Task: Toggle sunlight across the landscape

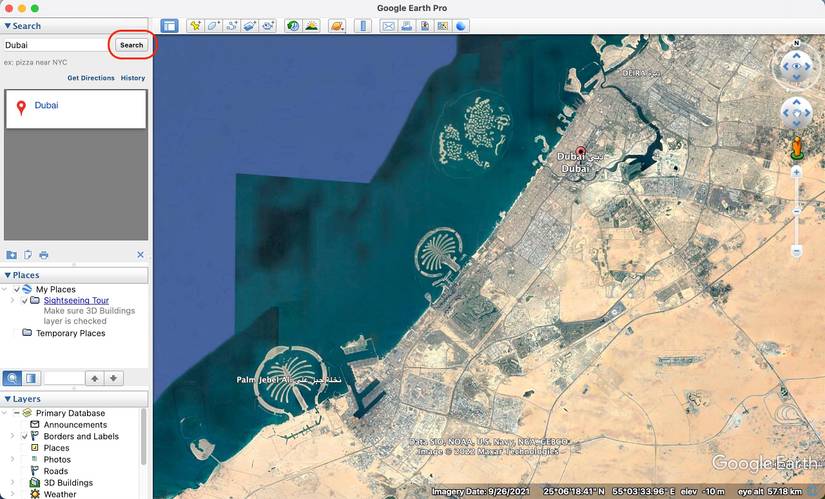Action: point(311,26)
